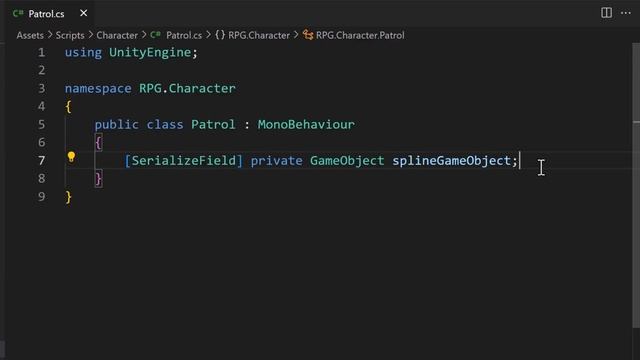
Task: Click the namespace braces icon in breadcrumbs
Action: coord(220,35)
